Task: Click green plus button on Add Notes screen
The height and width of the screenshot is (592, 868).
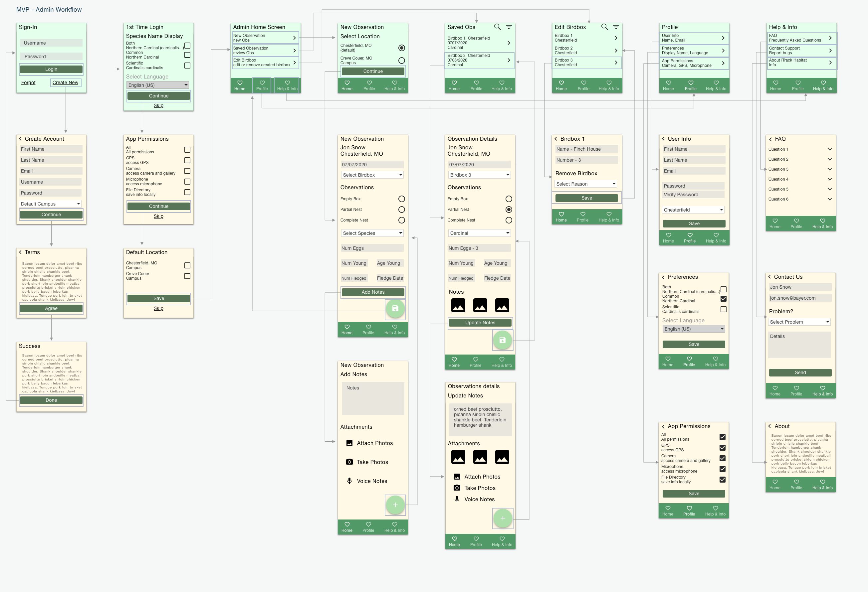Action: tap(395, 505)
